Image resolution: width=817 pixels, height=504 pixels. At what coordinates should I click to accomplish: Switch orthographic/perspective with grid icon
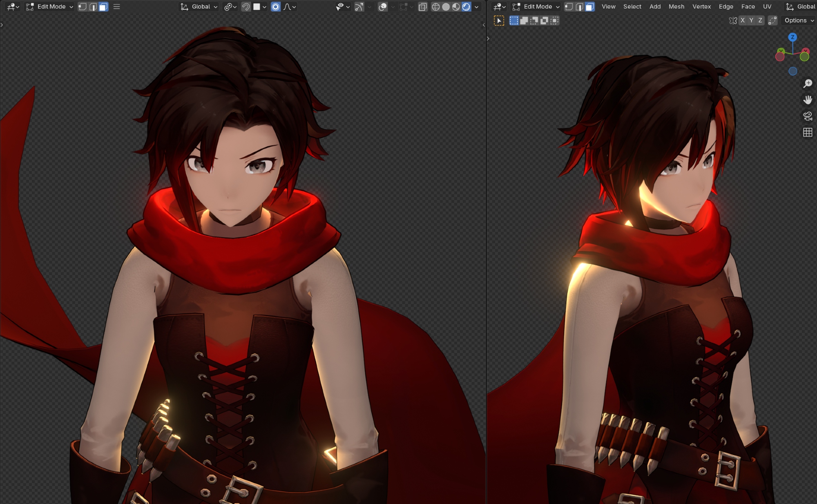point(808,132)
